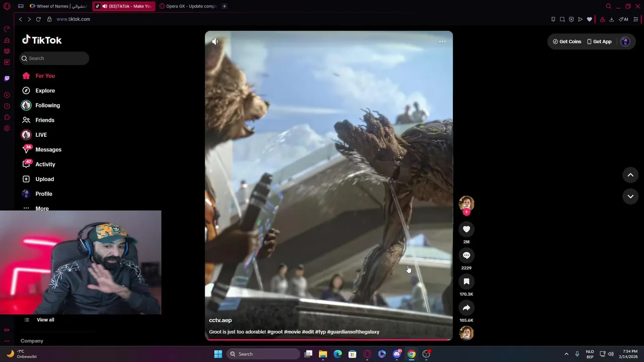
Task: Open the Activity notifications
Action: point(39,164)
